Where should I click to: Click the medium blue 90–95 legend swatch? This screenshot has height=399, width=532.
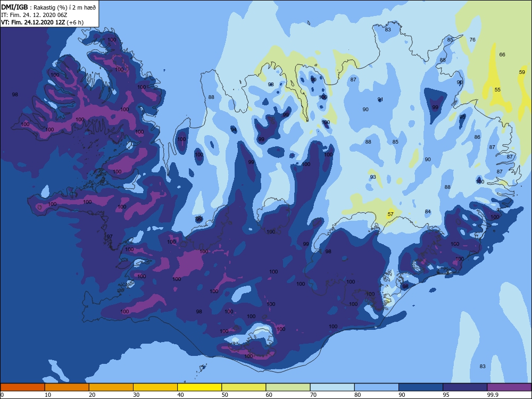click(421, 387)
